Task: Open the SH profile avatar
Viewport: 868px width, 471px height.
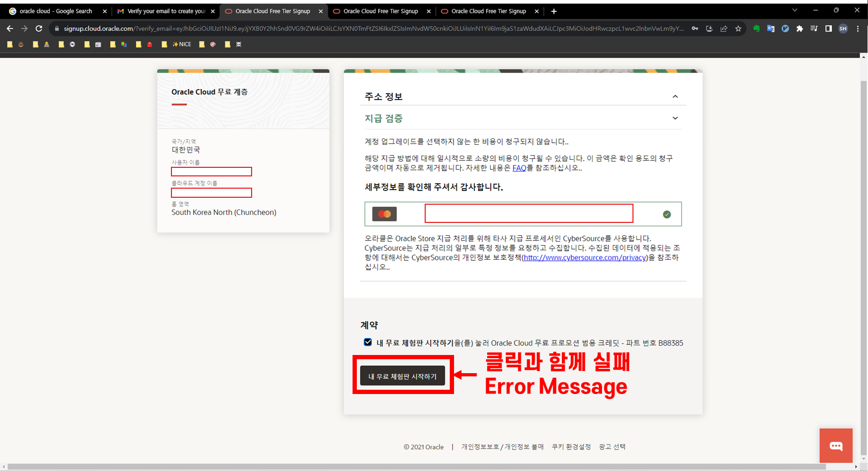Action: [x=843, y=28]
